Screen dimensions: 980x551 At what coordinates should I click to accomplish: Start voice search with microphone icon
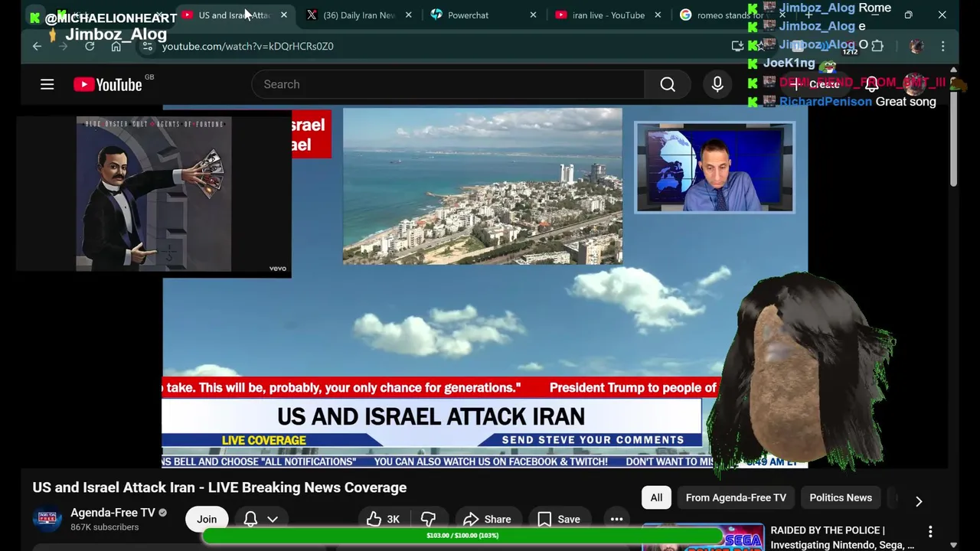(717, 84)
